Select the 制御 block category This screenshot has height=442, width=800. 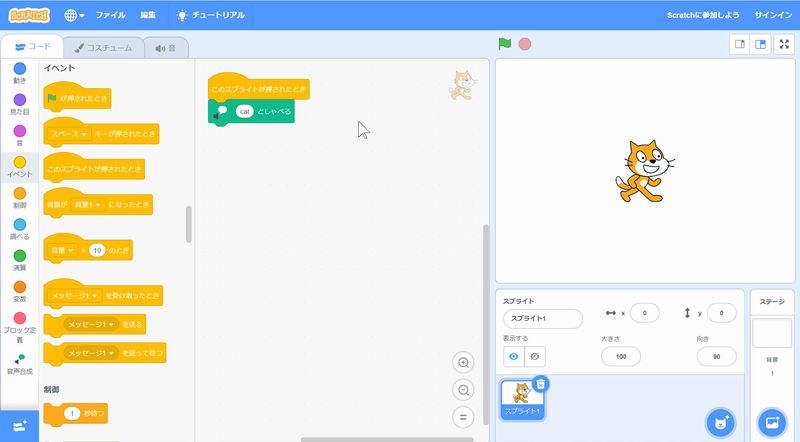[x=20, y=199]
